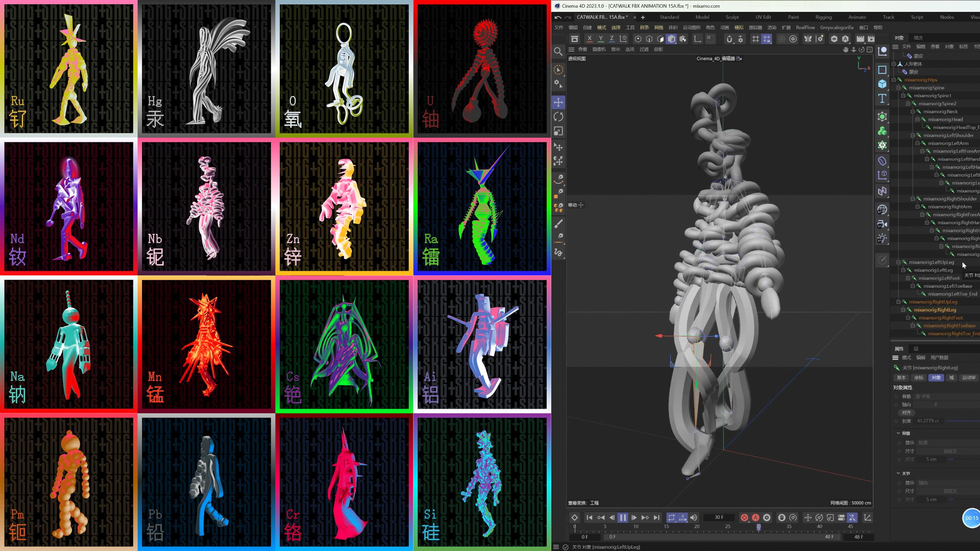
Task: Collapse the 关节 attribute section
Action: tap(898, 473)
